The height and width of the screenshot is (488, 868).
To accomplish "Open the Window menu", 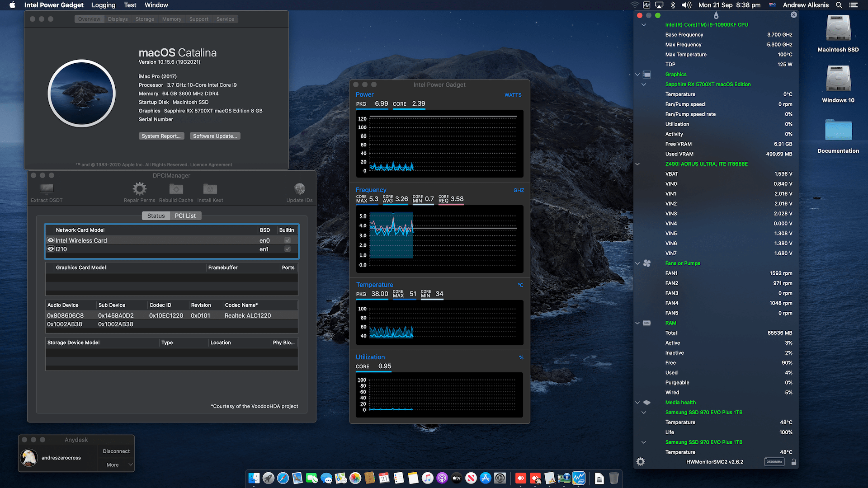I will [156, 5].
